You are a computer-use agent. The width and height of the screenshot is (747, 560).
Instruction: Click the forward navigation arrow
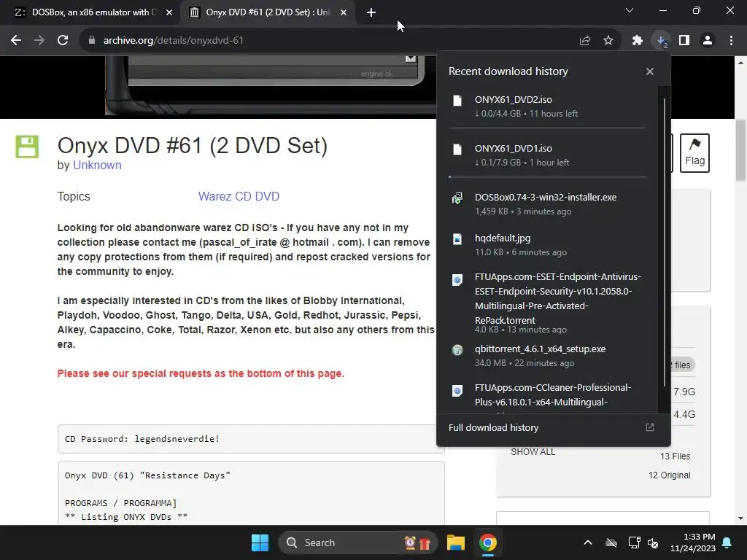(x=39, y=41)
